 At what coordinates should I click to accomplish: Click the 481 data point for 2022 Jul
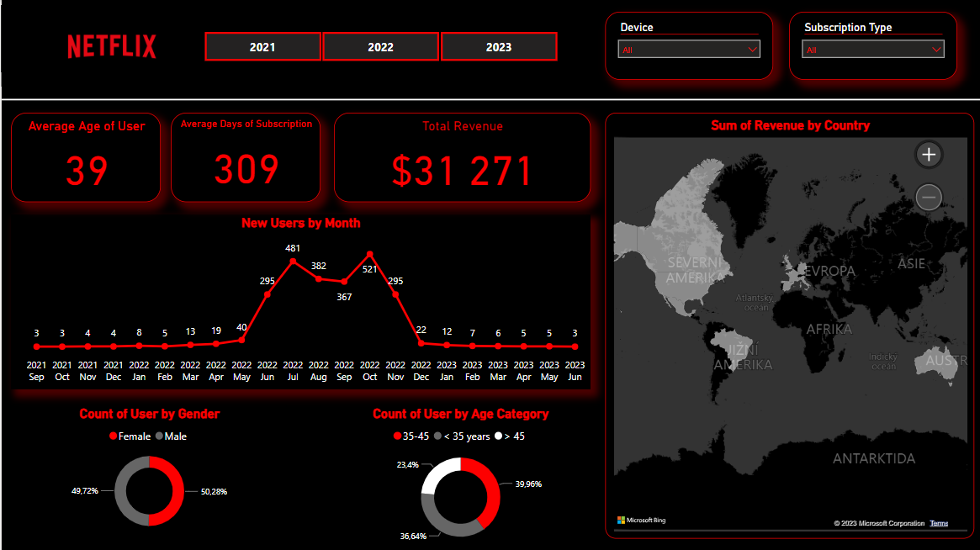[293, 262]
